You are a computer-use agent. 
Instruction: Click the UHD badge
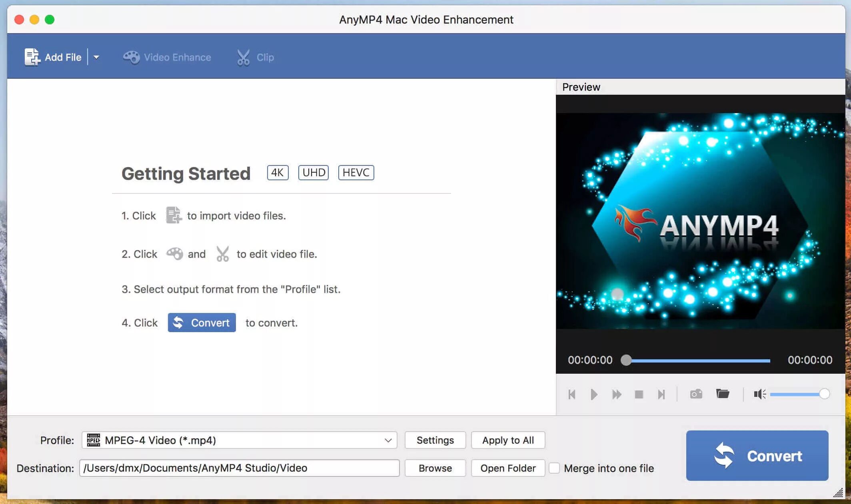314,173
